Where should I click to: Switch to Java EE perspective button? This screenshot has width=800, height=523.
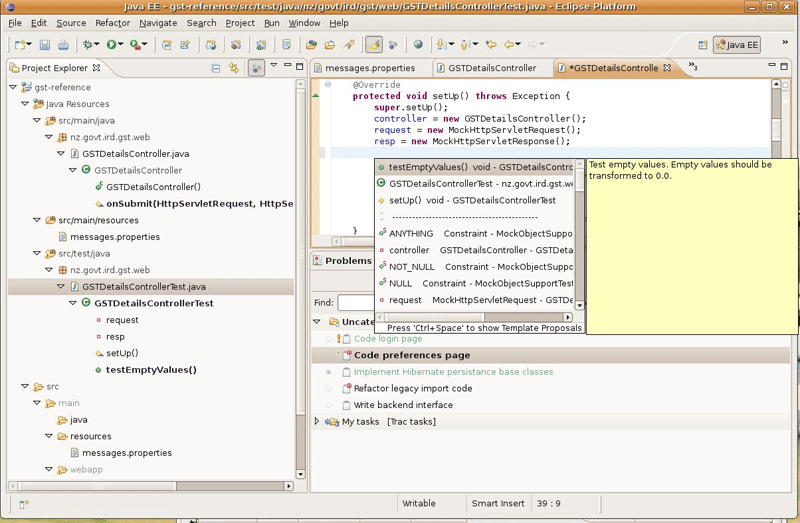tap(737, 45)
